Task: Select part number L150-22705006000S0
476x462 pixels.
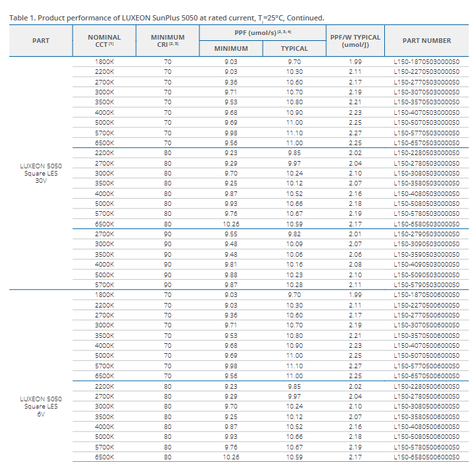Action: (426, 305)
